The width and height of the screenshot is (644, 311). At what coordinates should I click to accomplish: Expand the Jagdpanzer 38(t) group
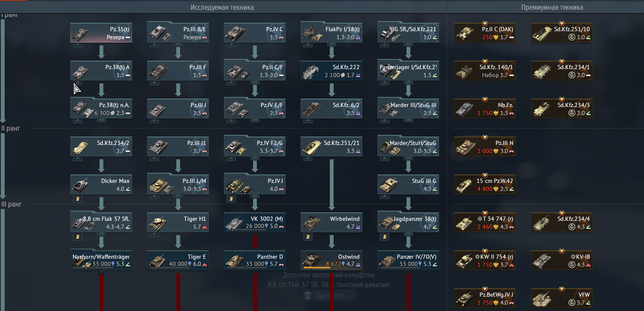[x=408, y=233]
